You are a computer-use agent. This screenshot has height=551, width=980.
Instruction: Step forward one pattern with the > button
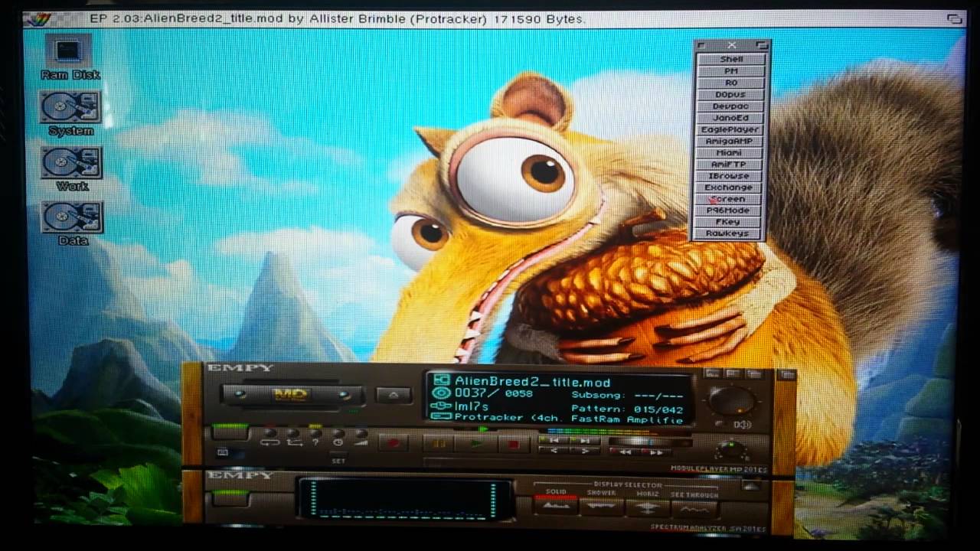click(x=584, y=451)
